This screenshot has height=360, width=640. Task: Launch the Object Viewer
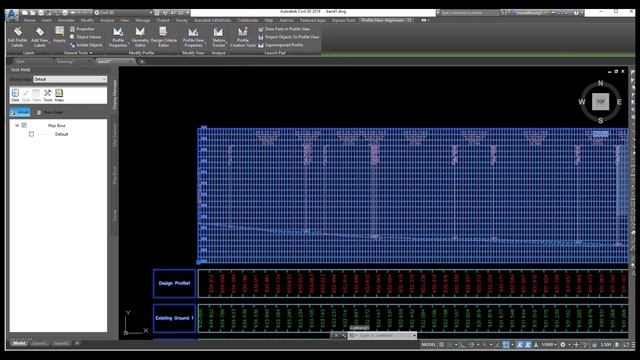click(85, 37)
